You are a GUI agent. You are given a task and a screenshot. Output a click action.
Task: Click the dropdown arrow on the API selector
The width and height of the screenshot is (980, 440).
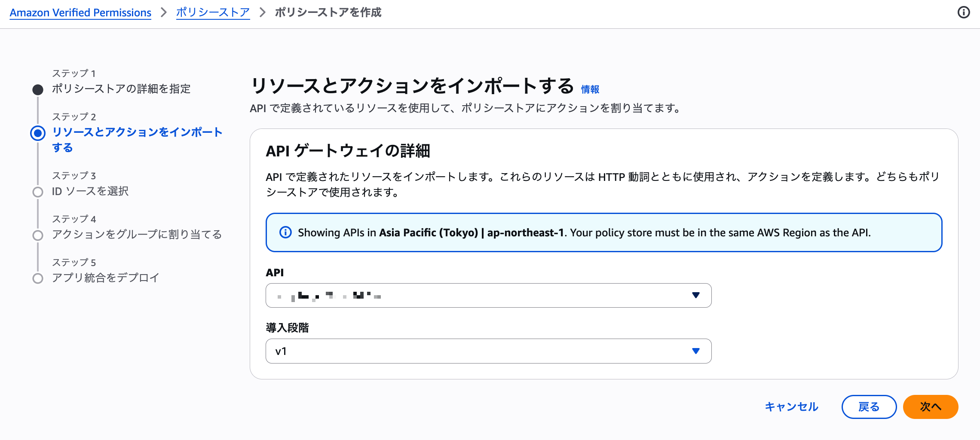pos(696,295)
